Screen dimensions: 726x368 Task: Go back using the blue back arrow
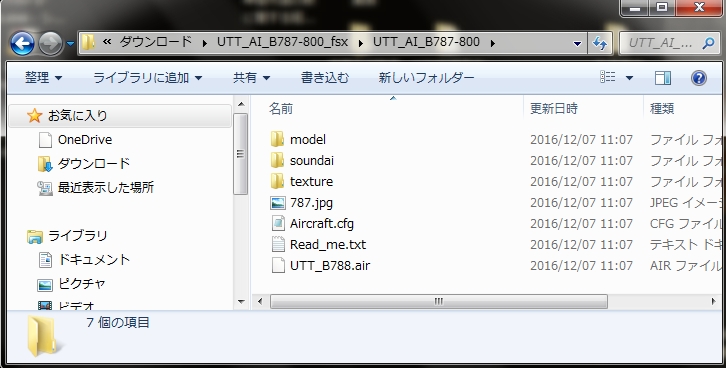[x=22, y=44]
